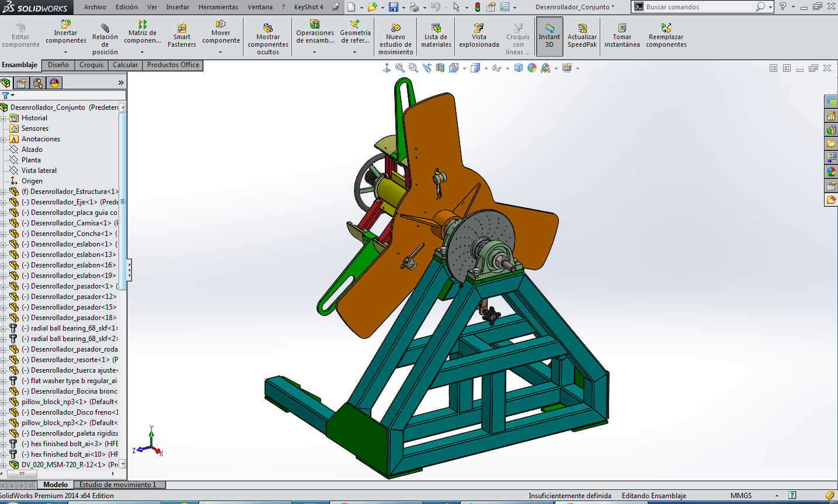Expand Operaciones de ensamblaje dropdown
This screenshot has height=504, width=838.
coord(314,52)
